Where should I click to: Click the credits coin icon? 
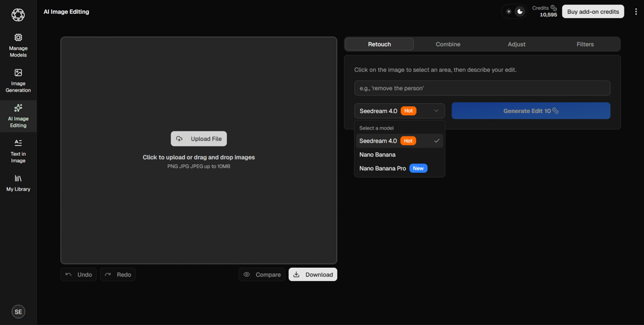pyautogui.click(x=553, y=8)
